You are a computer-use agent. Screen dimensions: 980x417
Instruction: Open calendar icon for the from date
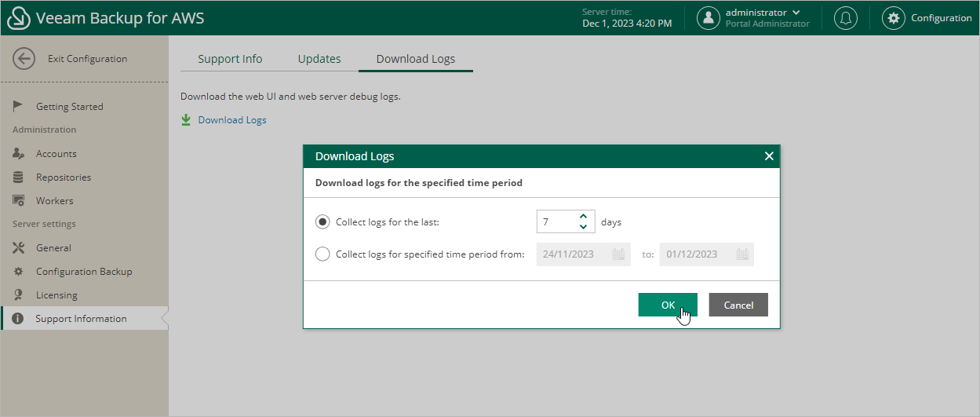(618, 254)
